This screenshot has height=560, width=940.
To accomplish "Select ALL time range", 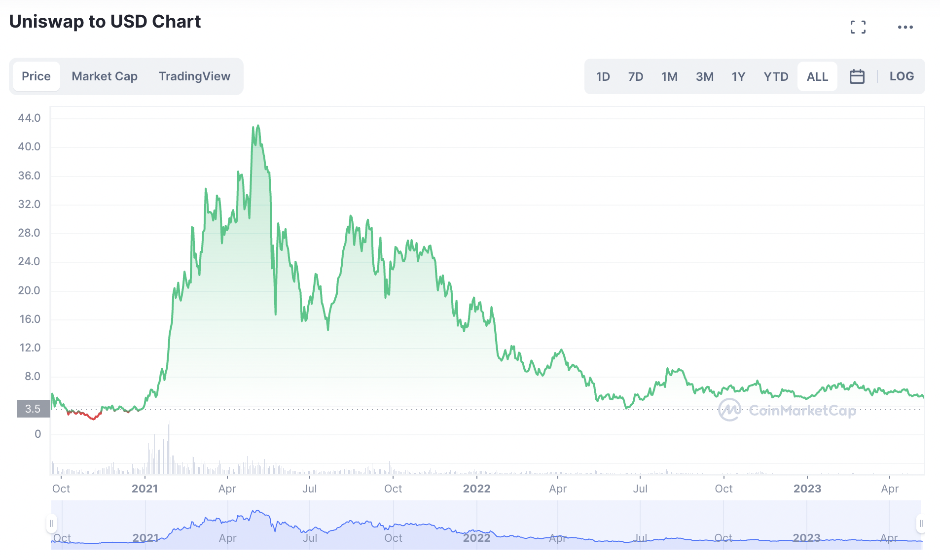I will click(817, 76).
